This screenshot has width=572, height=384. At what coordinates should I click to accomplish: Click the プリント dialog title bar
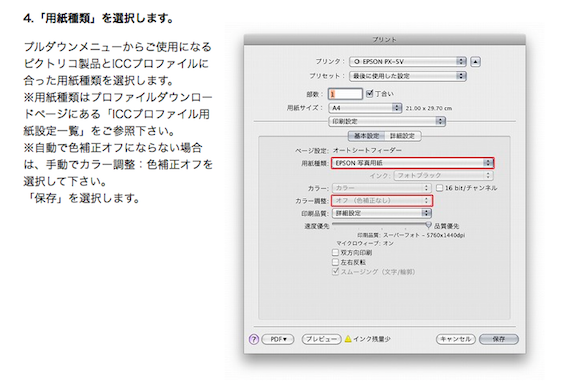click(x=385, y=39)
